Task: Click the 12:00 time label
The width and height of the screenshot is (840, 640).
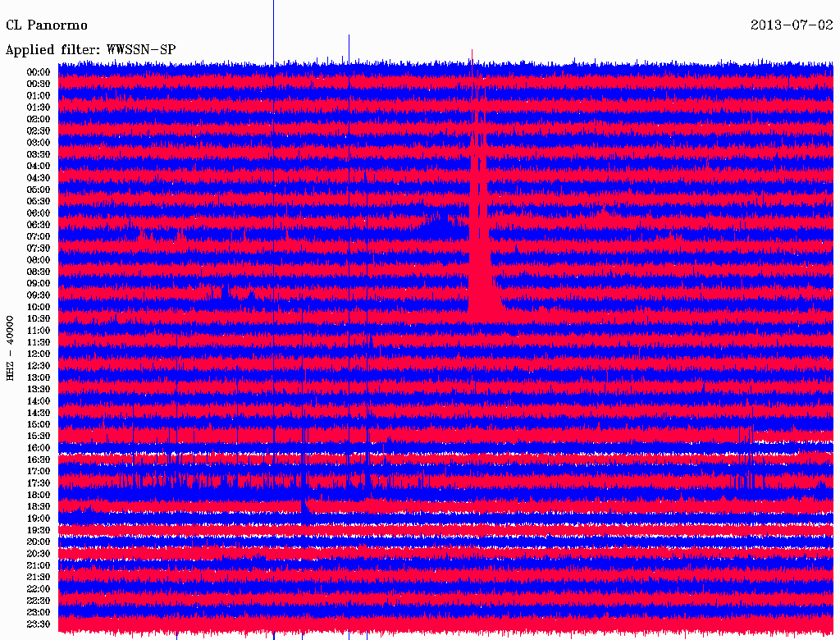Action: tap(38, 354)
